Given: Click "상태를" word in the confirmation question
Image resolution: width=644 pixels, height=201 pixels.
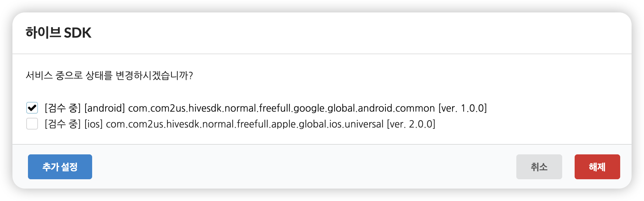Looking at the screenshot, I should click(99, 75).
